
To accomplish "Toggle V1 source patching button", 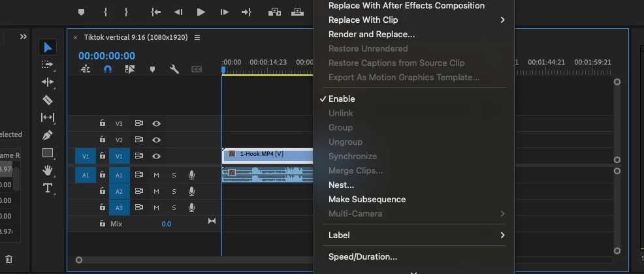I will (86, 157).
